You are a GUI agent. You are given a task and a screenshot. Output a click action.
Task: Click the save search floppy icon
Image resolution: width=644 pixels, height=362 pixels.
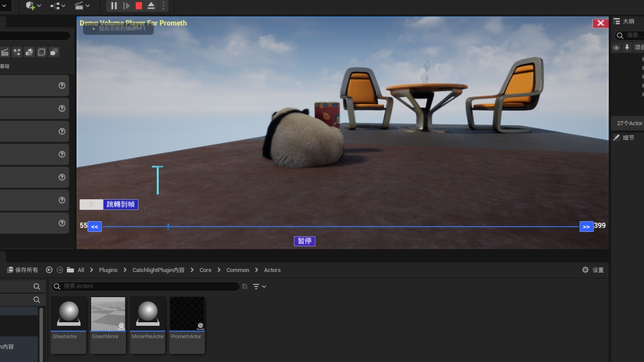point(245,286)
